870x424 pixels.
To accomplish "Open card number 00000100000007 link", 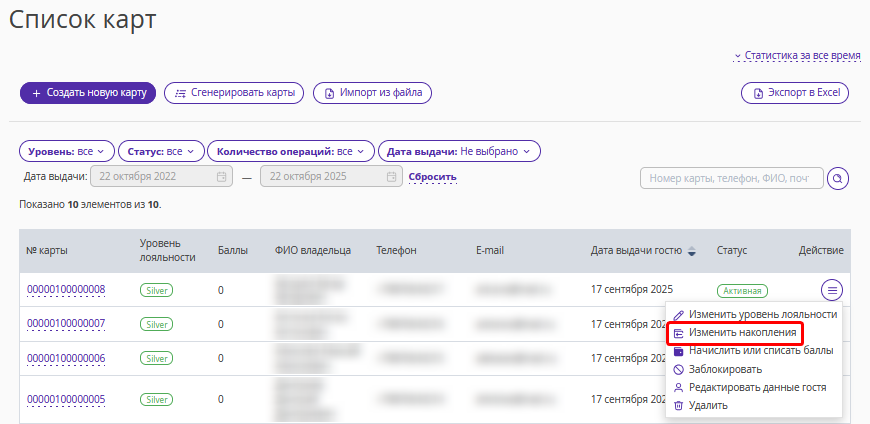I will pos(65,324).
